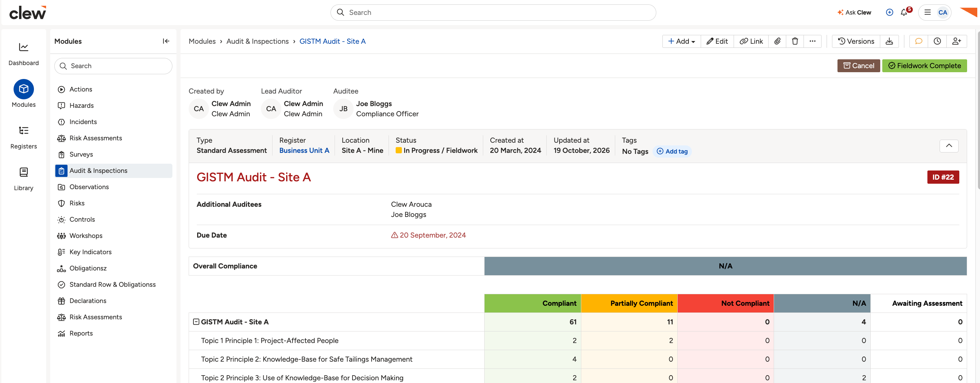This screenshot has height=383, width=980.
Task: Click the JB auditee avatar
Action: (343, 109)
